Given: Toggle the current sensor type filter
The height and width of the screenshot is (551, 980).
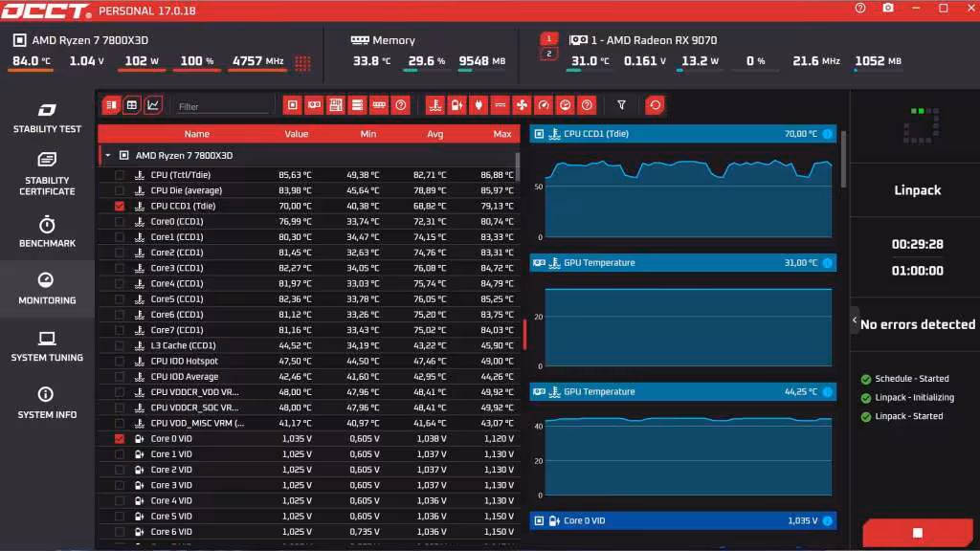Looking at the screenshot, I should click(x=500, y=105).
